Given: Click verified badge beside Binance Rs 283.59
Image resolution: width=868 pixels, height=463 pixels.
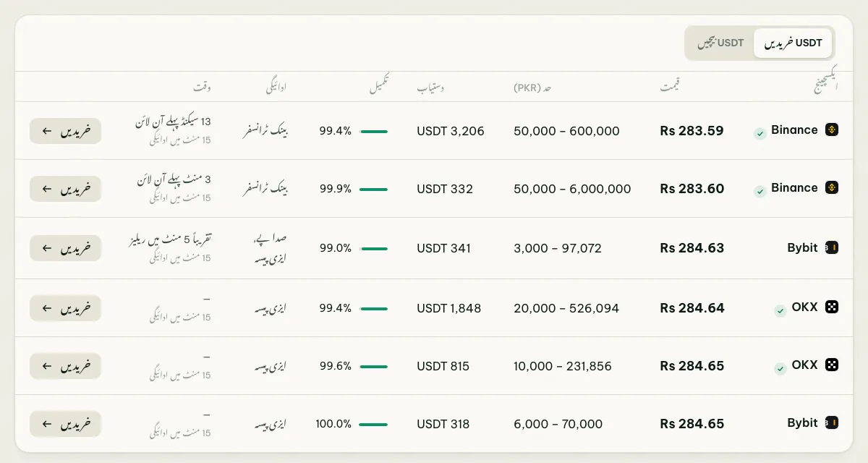Looking at the screenshot, I should coord(760,134).
